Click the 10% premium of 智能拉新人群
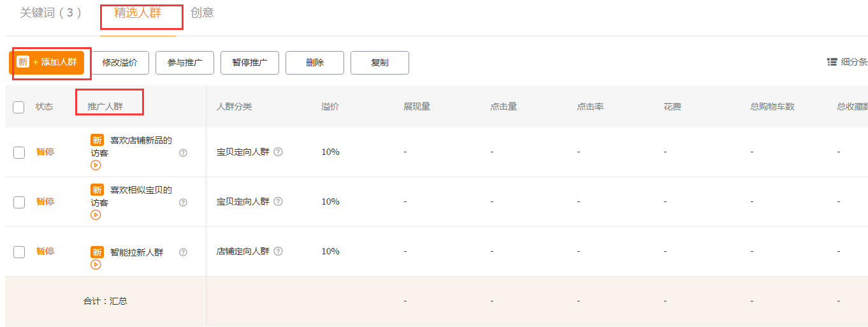The image size is (868, 327). (x=330, y=251)
